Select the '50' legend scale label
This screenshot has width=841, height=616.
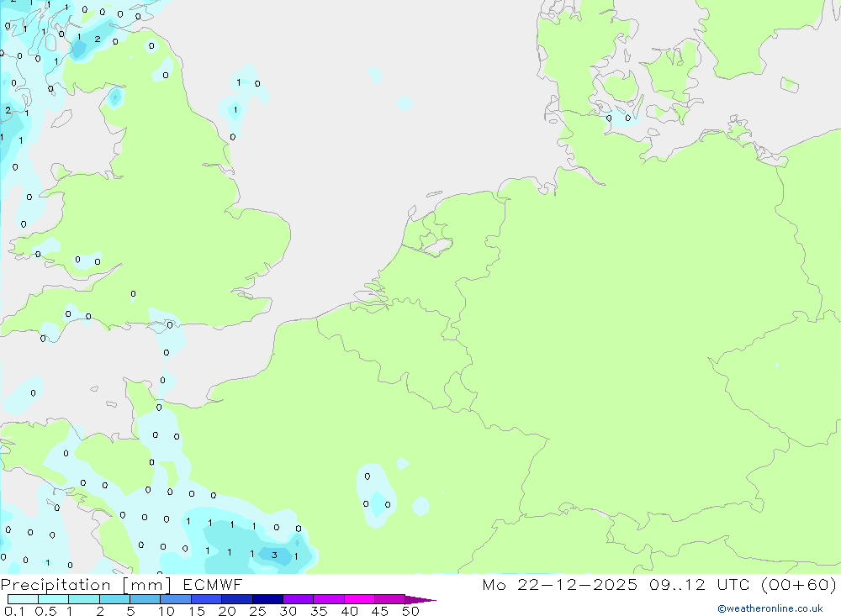pyautogui.click(x=410, y=611)
